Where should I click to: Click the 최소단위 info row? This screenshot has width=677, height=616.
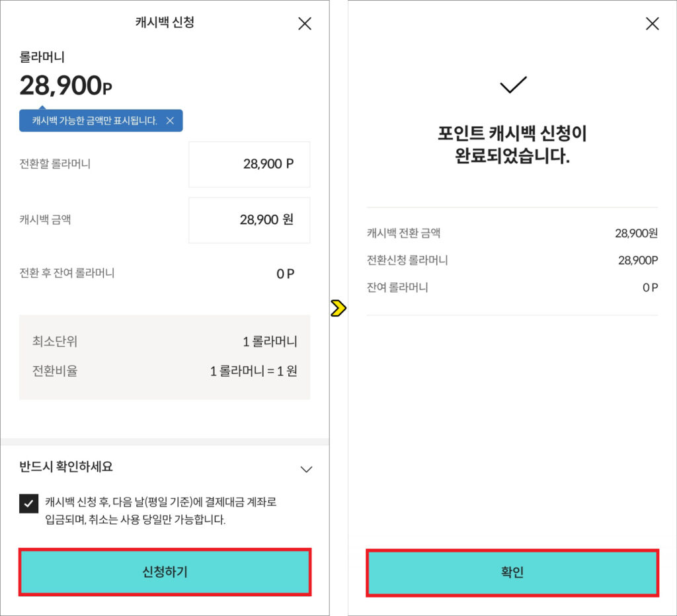coord(165,342)
